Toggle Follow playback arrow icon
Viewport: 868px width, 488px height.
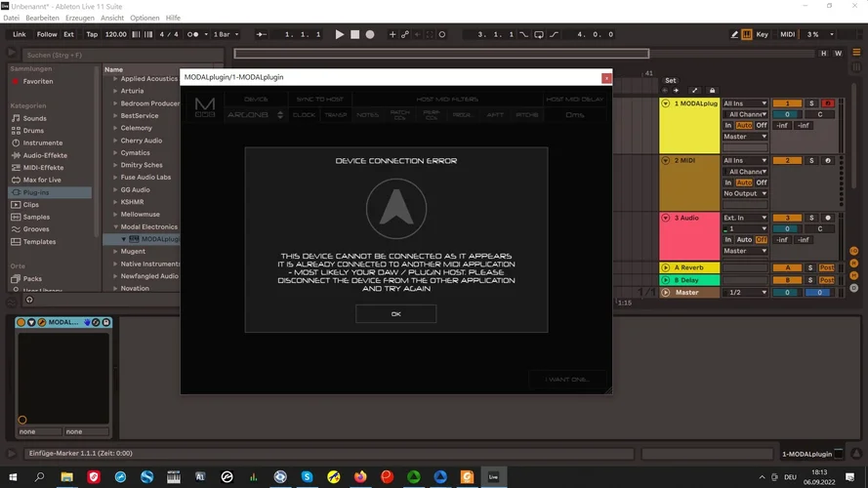[261, 34]
